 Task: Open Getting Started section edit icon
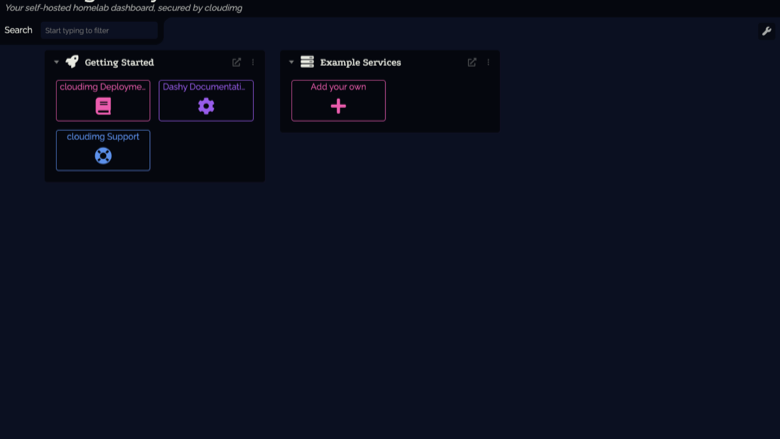click(x=236, y=62)
